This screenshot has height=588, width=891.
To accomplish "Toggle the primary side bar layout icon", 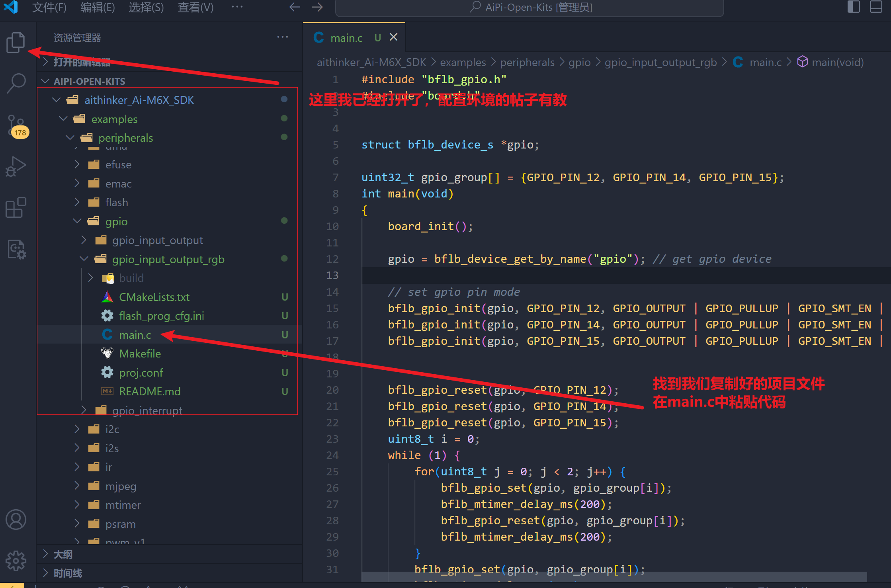I will (x=854, y=7).
